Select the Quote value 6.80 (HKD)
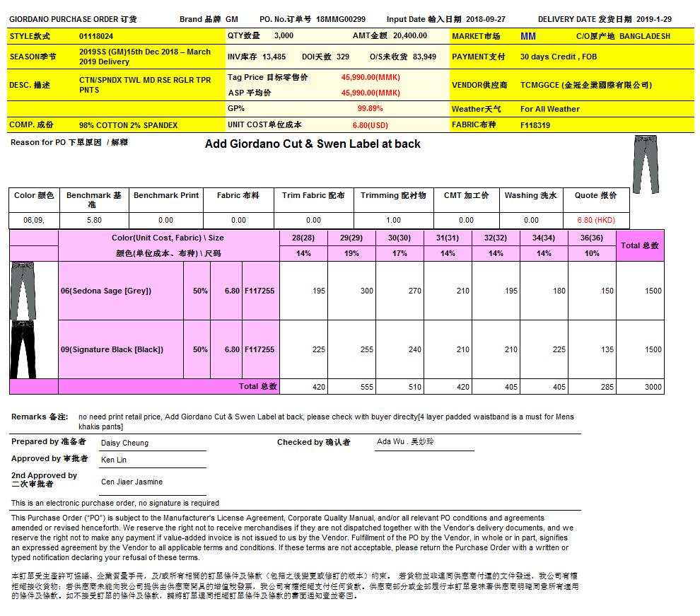The width and height of the screenshot is (700, 616). (595, 220)
